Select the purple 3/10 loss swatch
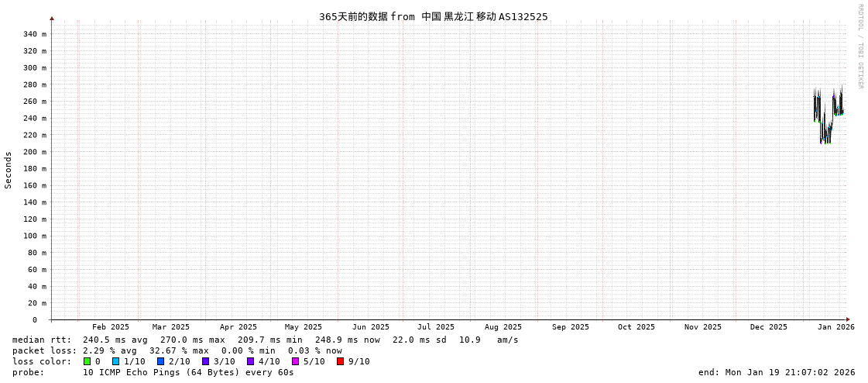The width and height of the screenshot is (868, 383). (x=206, y=361)
